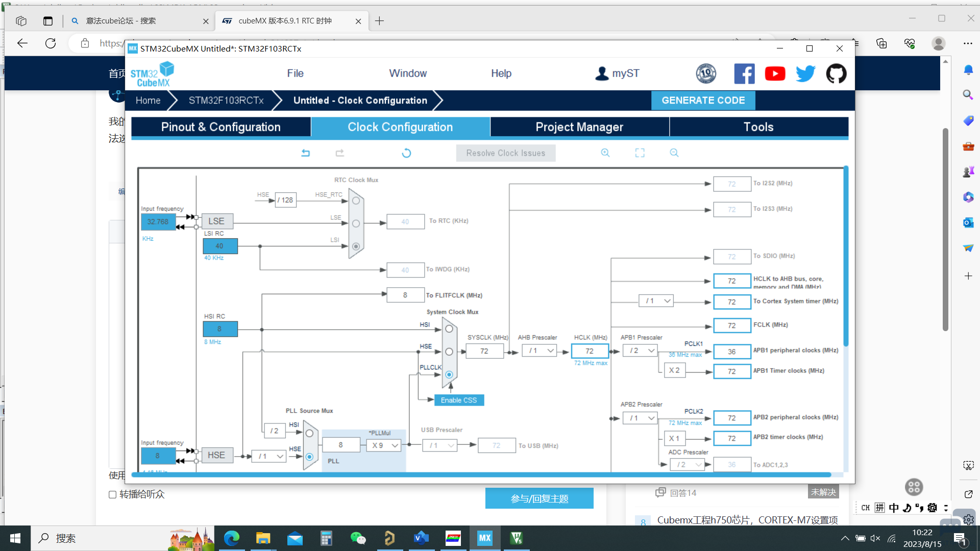Open the APB2 Prescaler dropdown
The image size is (980, 551).
641,418
